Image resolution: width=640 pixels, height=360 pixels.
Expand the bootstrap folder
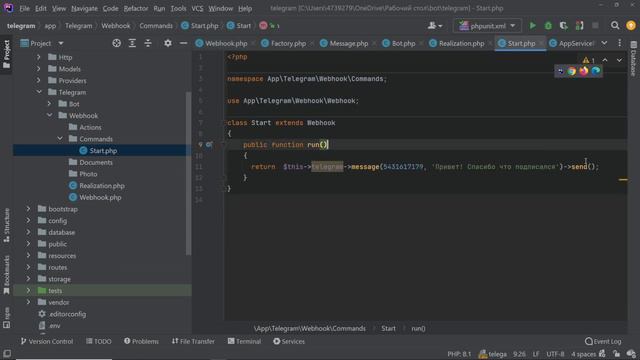[x=29, y=209]
